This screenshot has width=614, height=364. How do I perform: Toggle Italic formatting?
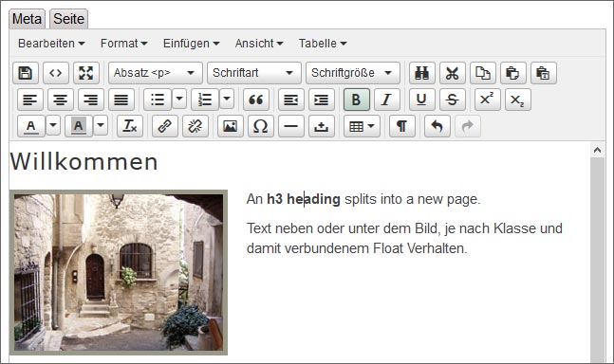coord(387,100)
